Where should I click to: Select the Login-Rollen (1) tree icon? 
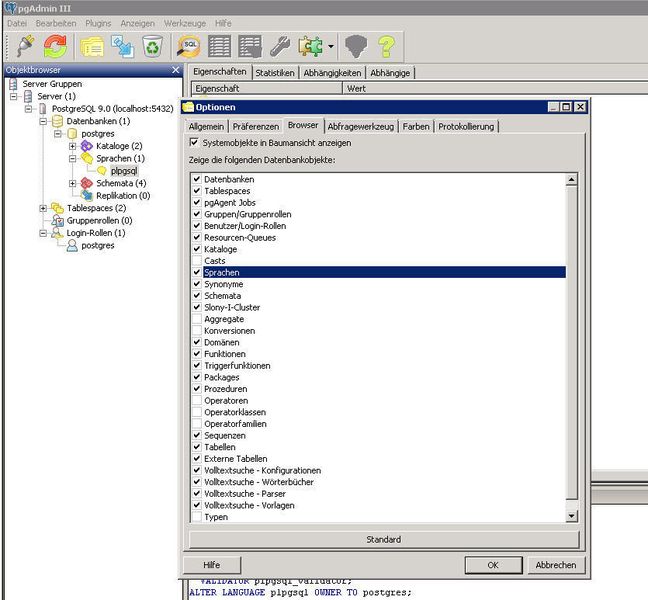[57, 233]
